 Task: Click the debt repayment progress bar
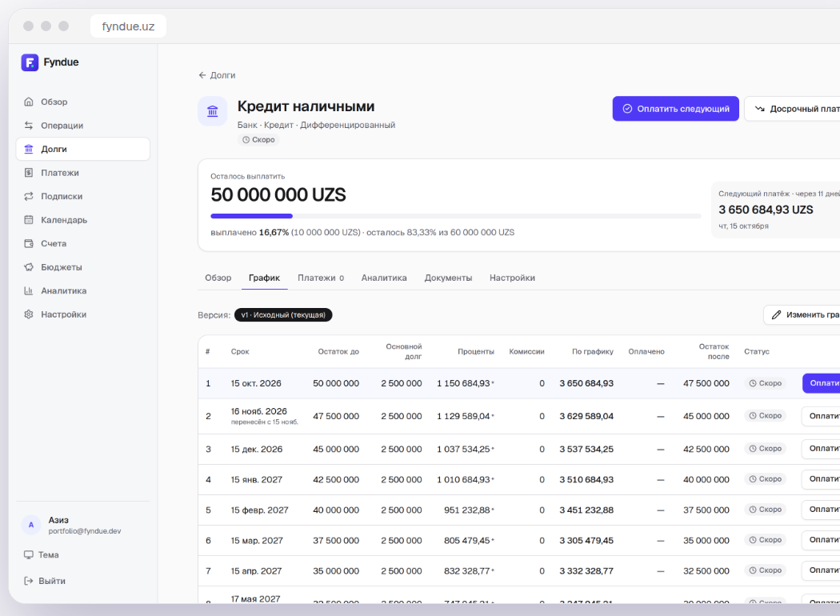[x=456, y=216]
